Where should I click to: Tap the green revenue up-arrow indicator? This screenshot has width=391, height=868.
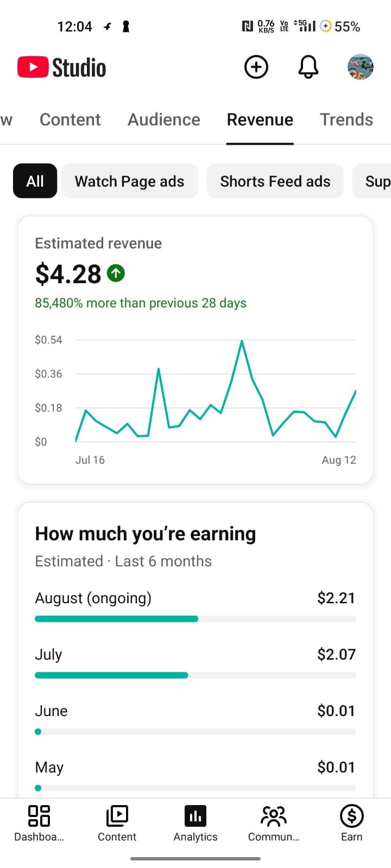[116, 273]
